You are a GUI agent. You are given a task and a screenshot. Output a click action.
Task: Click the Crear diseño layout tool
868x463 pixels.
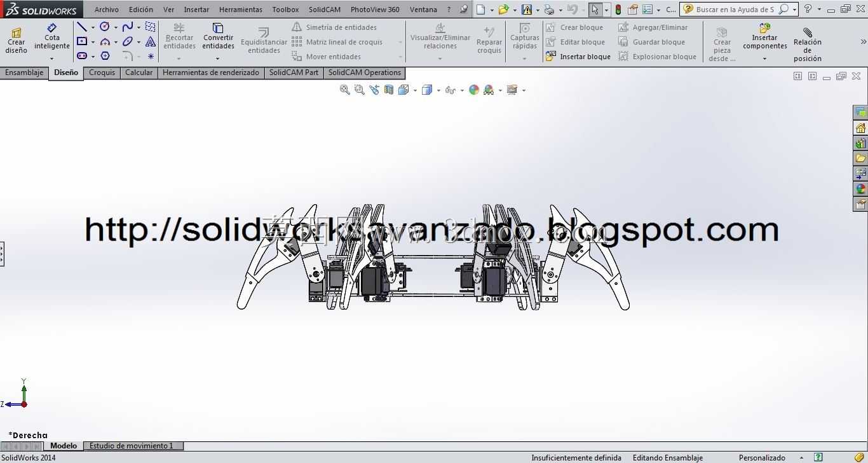coord(17,41)
